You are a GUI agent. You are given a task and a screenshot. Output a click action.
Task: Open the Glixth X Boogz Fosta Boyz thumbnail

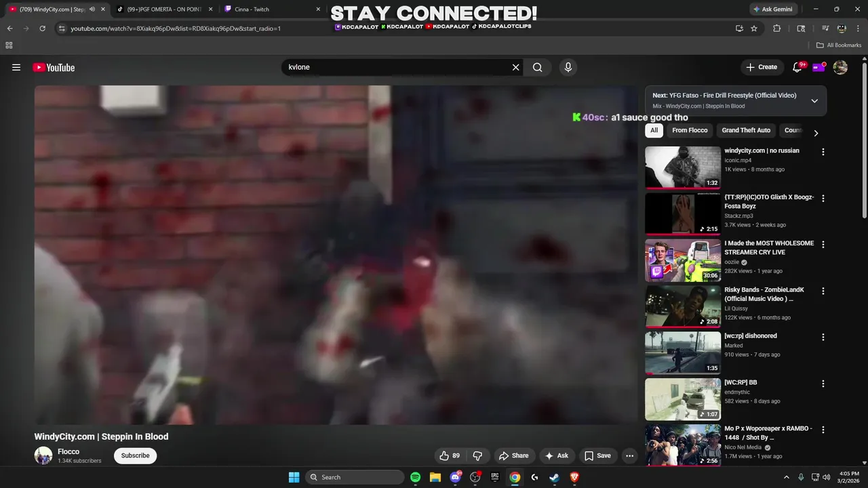coord(683,213)
